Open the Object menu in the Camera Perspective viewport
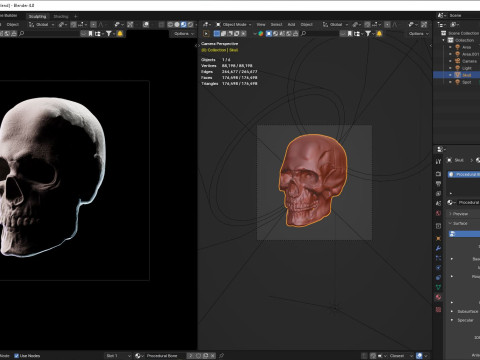The image size is (480, 360). (x=306, y=25)
